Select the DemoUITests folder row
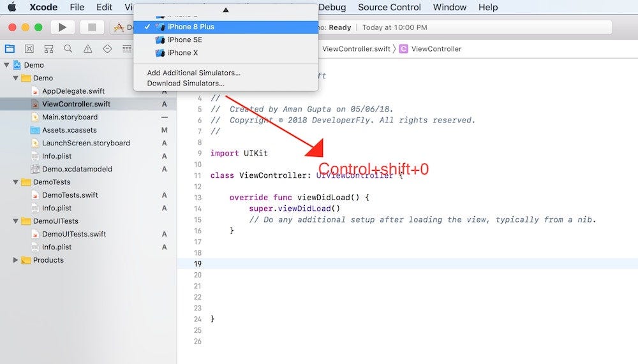Image resolution: width=638 pixels, height=364 pixels. (x=88, y=221)
